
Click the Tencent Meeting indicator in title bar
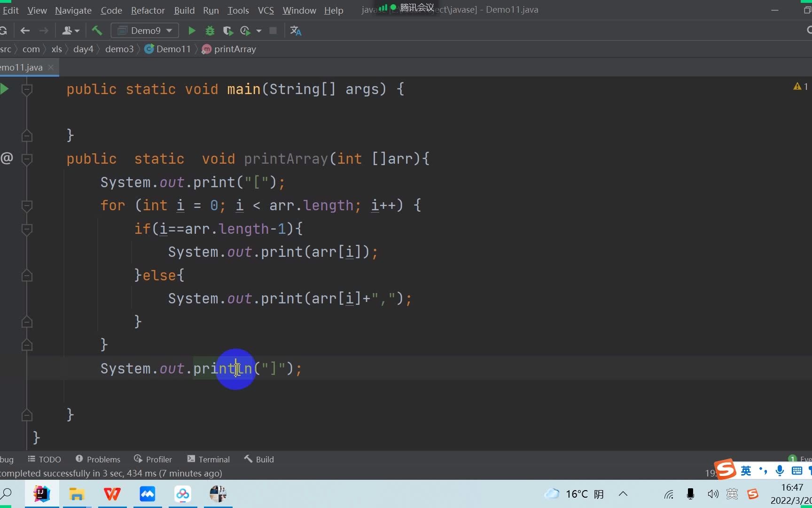[406, 8]
